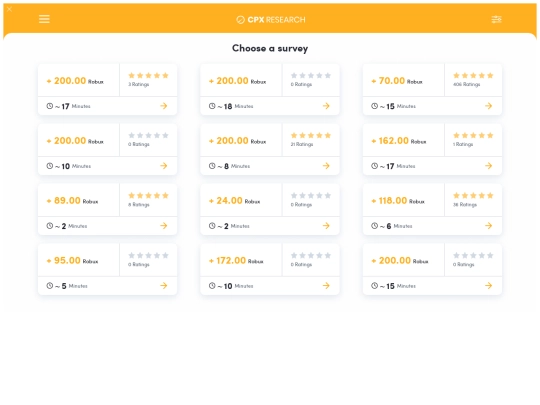Select the '+ 162.00 Robux' reward text
This screenshot has width=540, height=405.
coord(398,141)
